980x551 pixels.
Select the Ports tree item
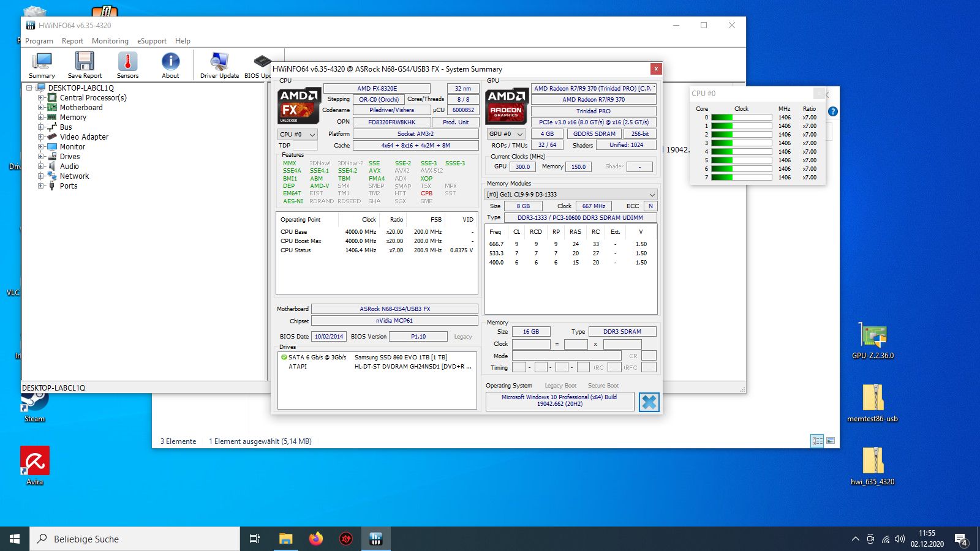[x=69, y=186]
